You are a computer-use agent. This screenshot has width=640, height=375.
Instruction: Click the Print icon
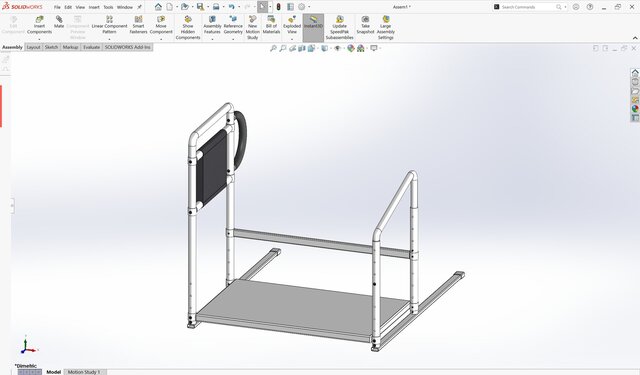coord(216,7)
